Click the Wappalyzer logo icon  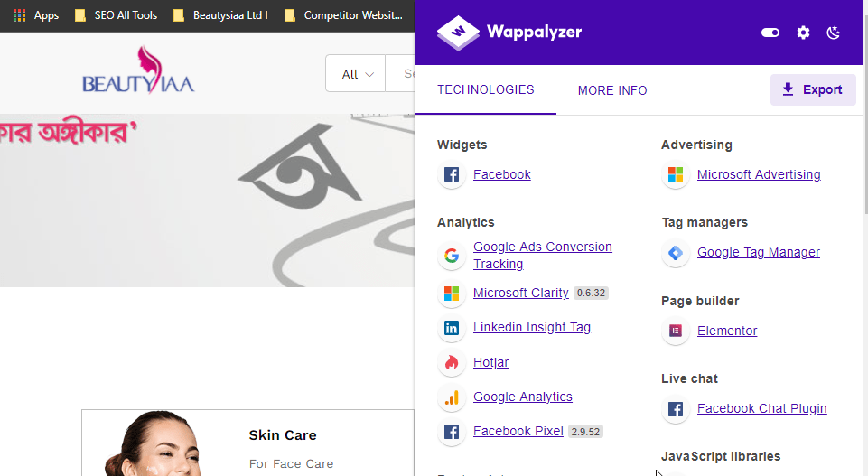point(458,33)
